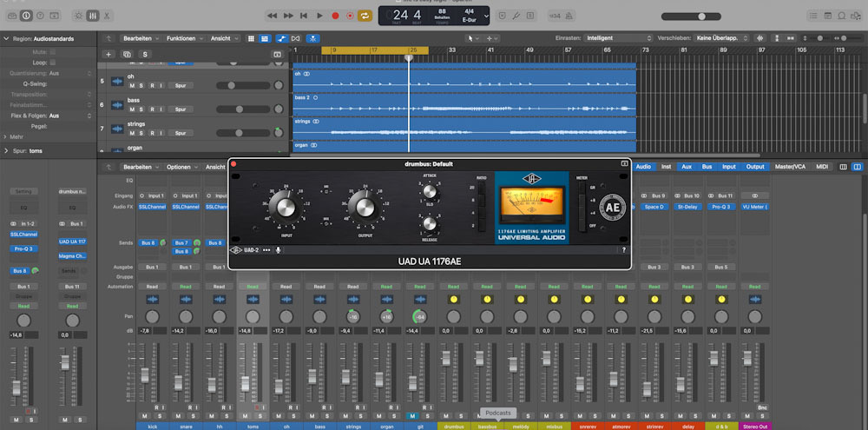Open the tracks area Funktionen menu

pos(184,39)
